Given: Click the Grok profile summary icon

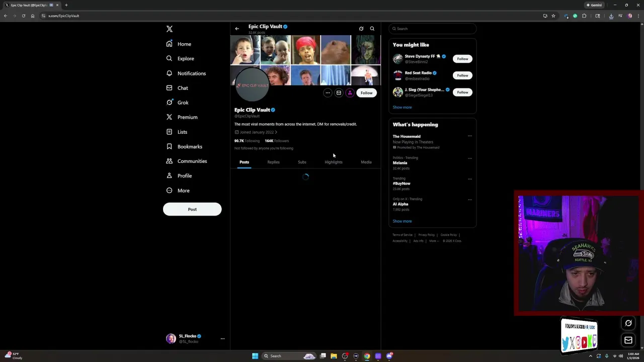Looking at the screenshot, I should pos(361,29).
